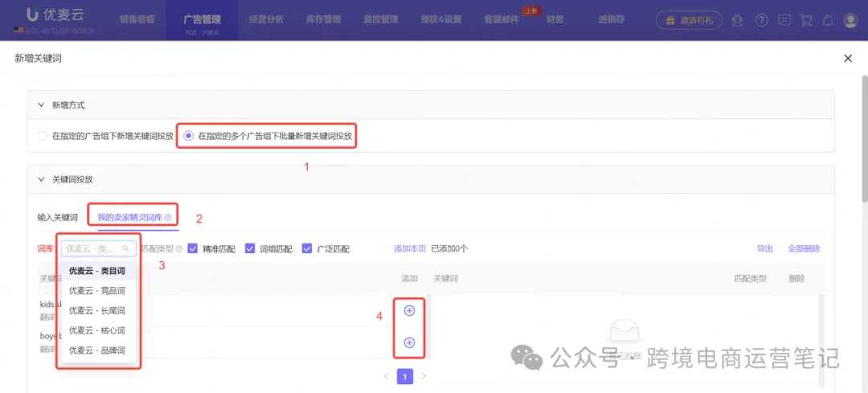This screenshot has width=868, height=393.
Task: Add the kids keyword with plus icon
Action: (x=409, y=311)
